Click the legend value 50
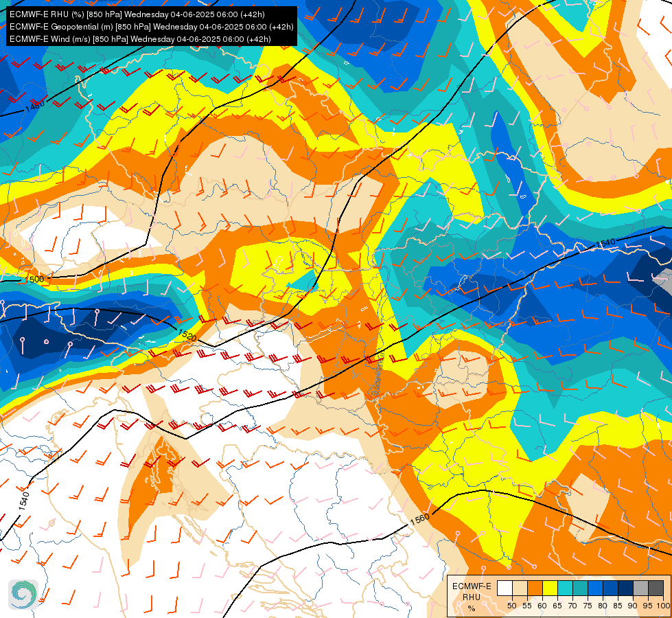The height and width of the screenshot is (618, 672). (x=511, y=606)
